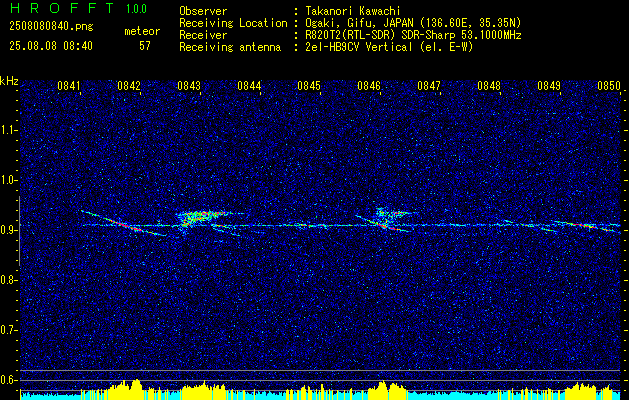This screenshot has width=629, height=400.
Task: Click the 0843 time marker
Action: pyautogui.click(x=189, y=86)
